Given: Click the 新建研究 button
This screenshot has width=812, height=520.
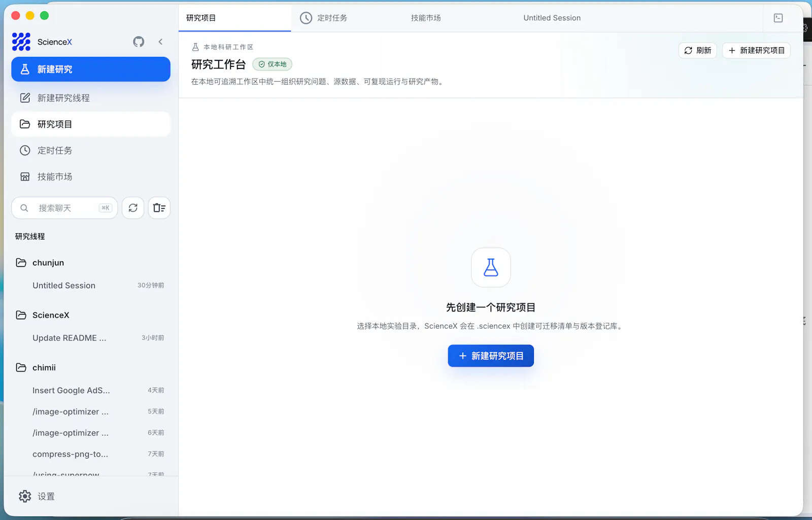Looking at the screenshot, I should tap(91, 69).
